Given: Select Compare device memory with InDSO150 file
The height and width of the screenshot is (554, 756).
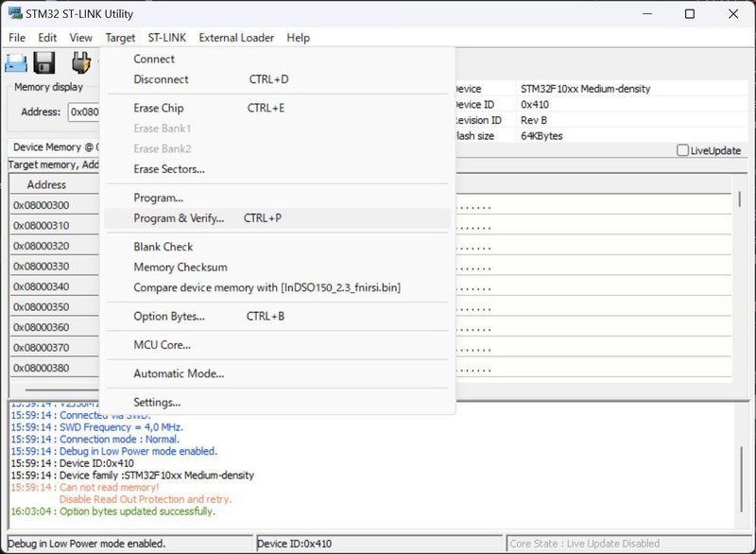Looking at the screenshot, I should 278,287.
